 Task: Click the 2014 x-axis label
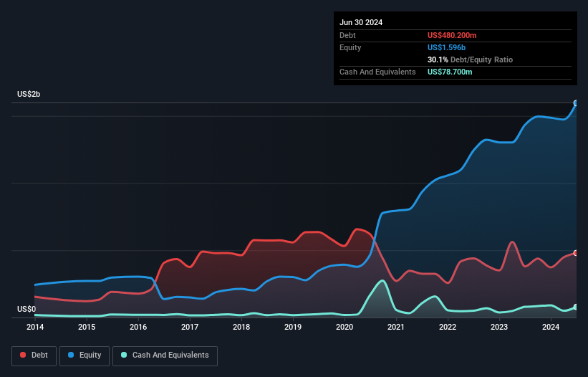tap(35, 327)
